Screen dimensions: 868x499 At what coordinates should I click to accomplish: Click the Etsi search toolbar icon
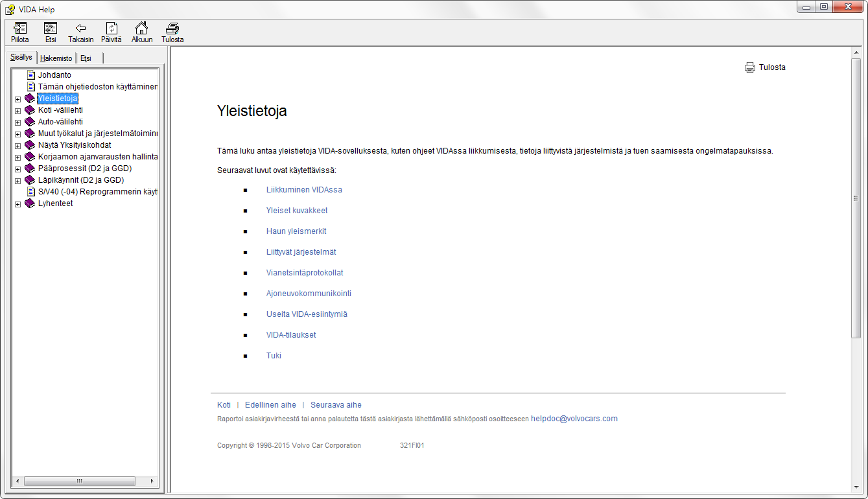point(51,28)
